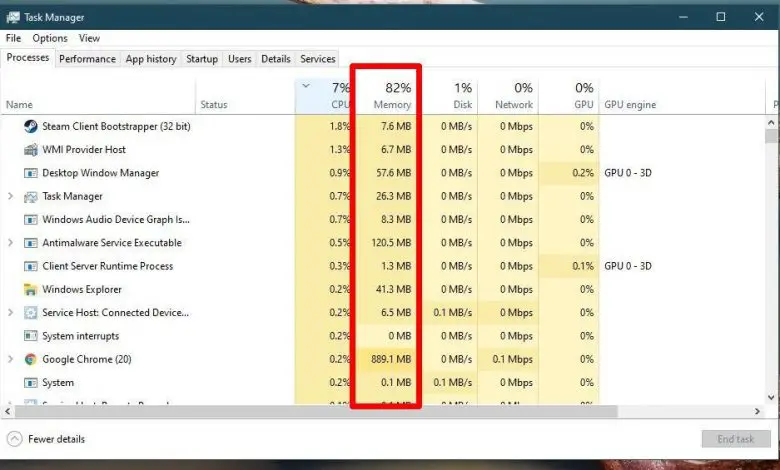Viewport: 780px width, 470px height.
Task: Click the vertical scrollbar up arrow
Action: click(771, 122)
